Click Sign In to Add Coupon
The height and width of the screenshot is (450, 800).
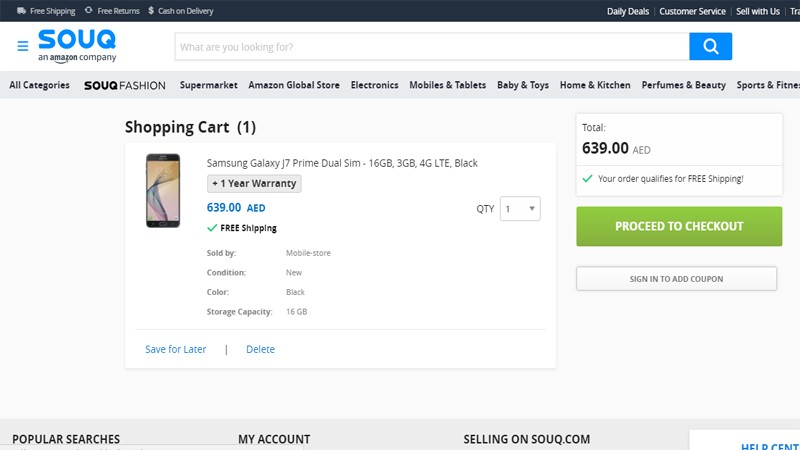coord(676,279)
